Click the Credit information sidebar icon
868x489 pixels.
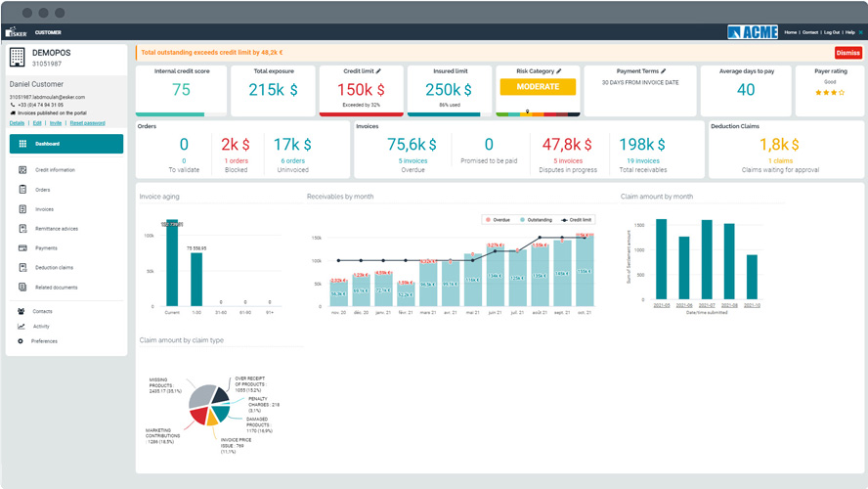pos(22,170)
